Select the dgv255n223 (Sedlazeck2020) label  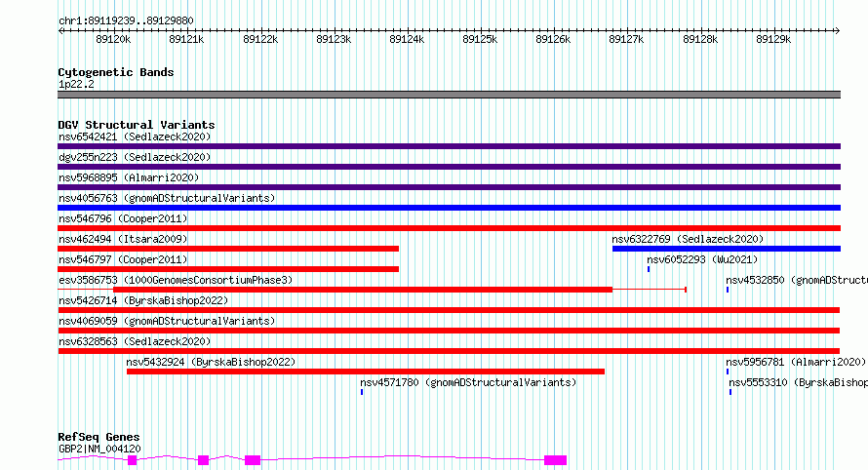coord(135,157)
